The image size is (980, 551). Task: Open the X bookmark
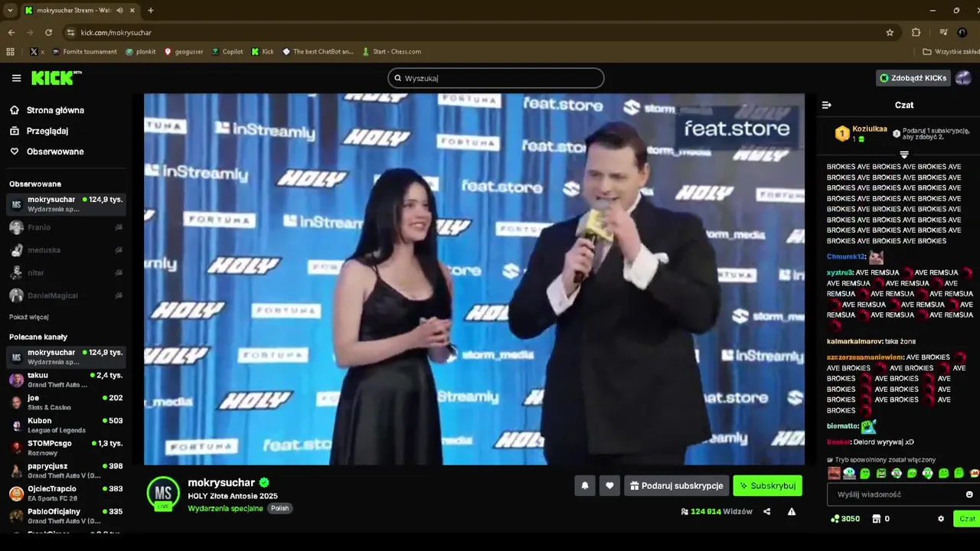[x=36, y=52]
